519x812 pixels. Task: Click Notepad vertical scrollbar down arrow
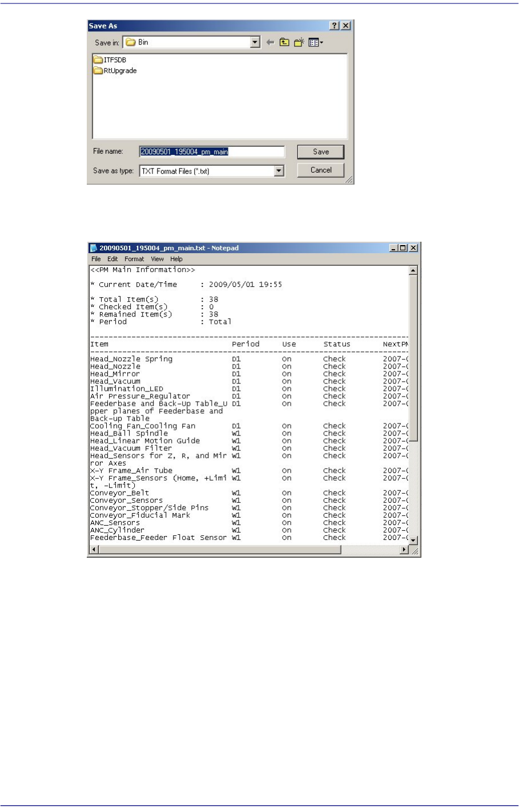(413, 540)
